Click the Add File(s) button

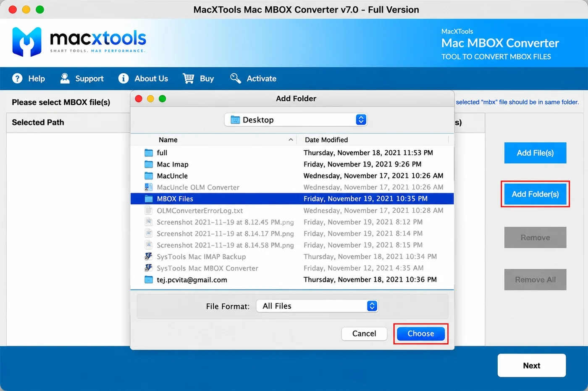535,153
